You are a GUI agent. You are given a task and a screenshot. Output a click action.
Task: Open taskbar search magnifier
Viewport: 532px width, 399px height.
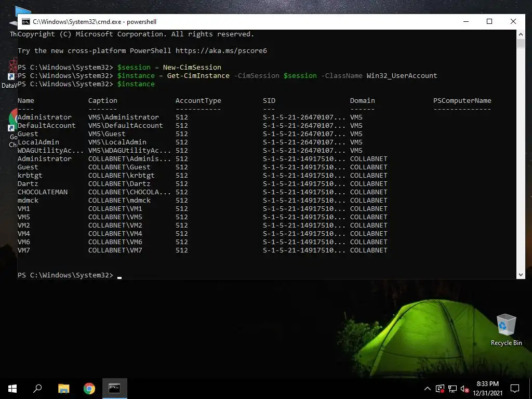point(37,389)
